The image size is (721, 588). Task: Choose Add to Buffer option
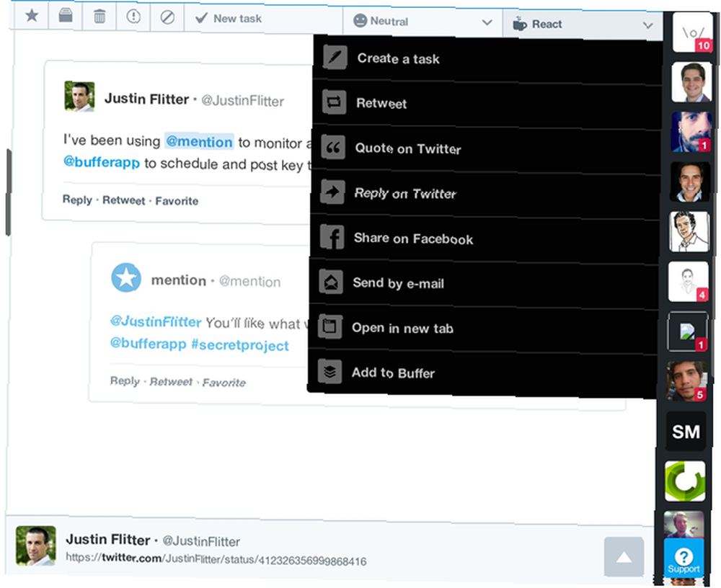(482, 373)
